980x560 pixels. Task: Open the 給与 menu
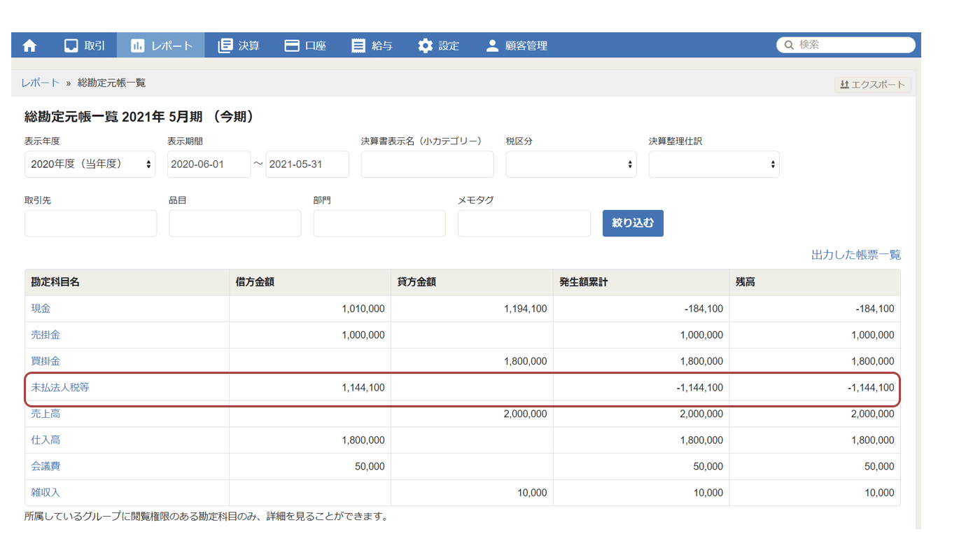(372, 45)
